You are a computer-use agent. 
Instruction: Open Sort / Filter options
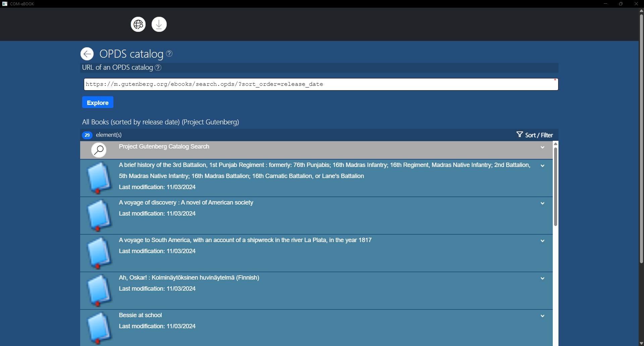pos(535,135)
